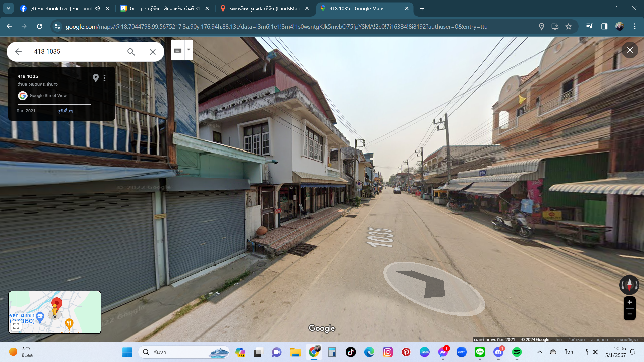
Task: Open 'ส่วนบุคคล' privacy link in footer
Action: coord(599,339)
